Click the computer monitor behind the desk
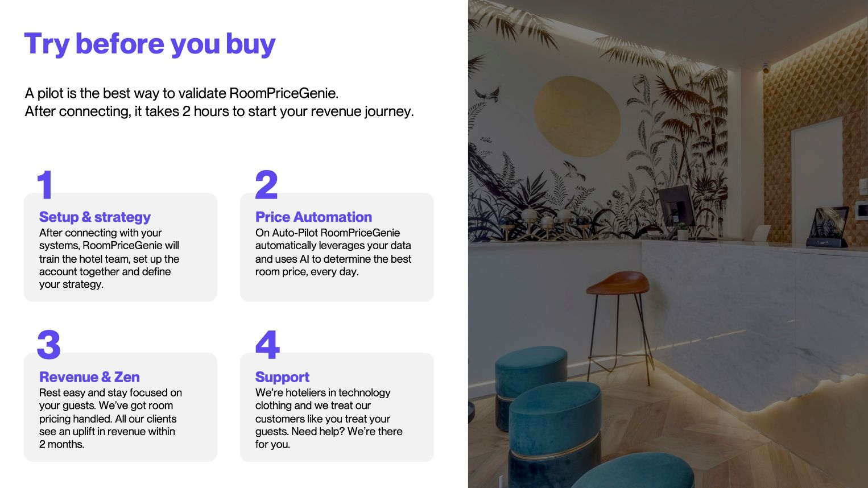The width and height of the screenshot is (868, 488). (676, 206)
